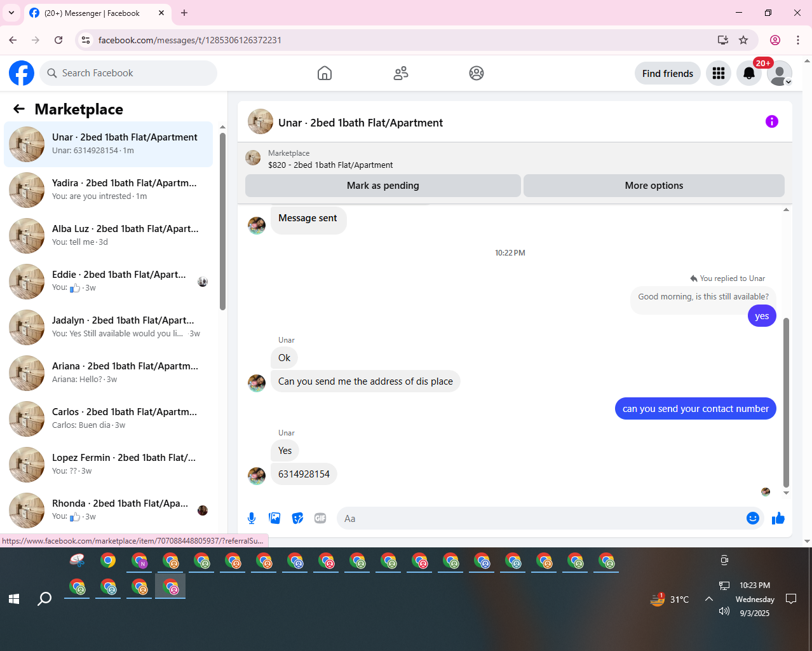Click the Search Facebook box
812x651 pixels.
tap(128, 73)
